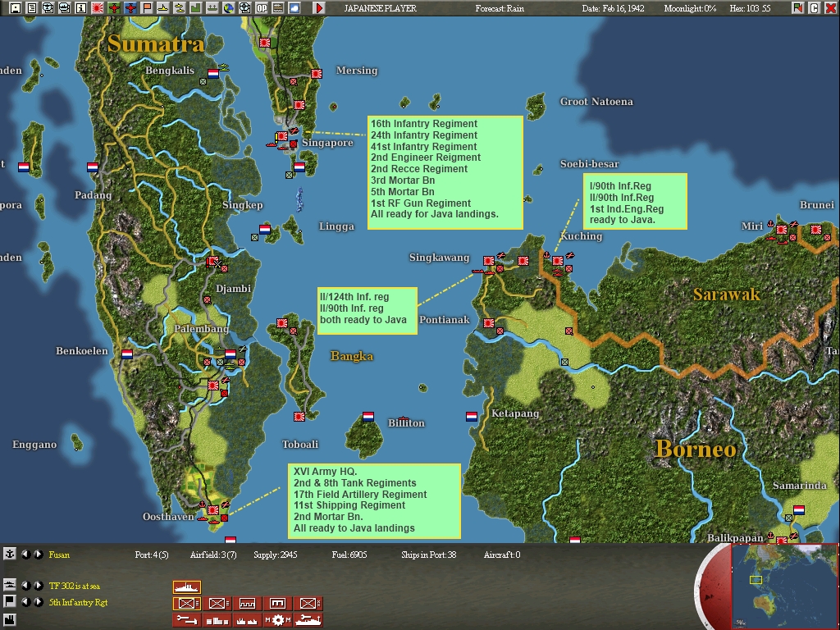Go to previous task force arrow

[25, 586]
